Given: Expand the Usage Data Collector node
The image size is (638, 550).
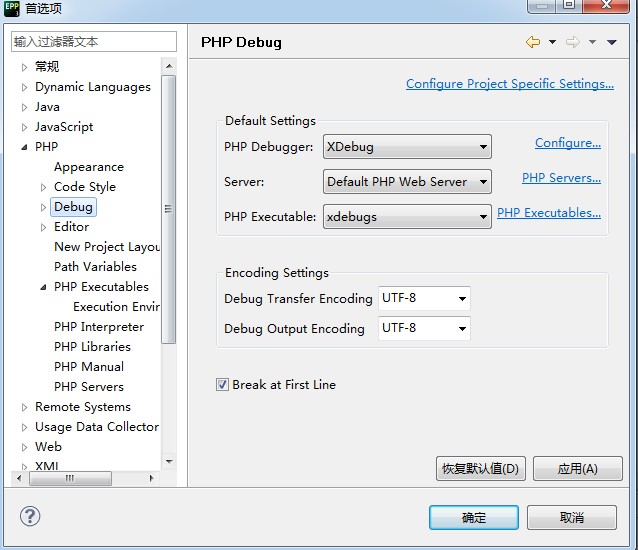Looking at the screenshot, I should [24, 427].
